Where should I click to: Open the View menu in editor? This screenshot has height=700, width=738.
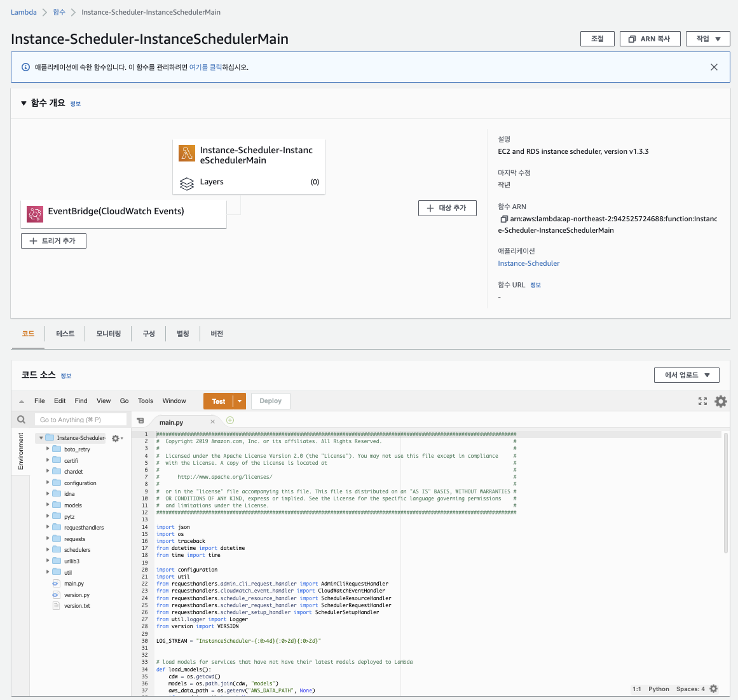(x=104, y=401)
